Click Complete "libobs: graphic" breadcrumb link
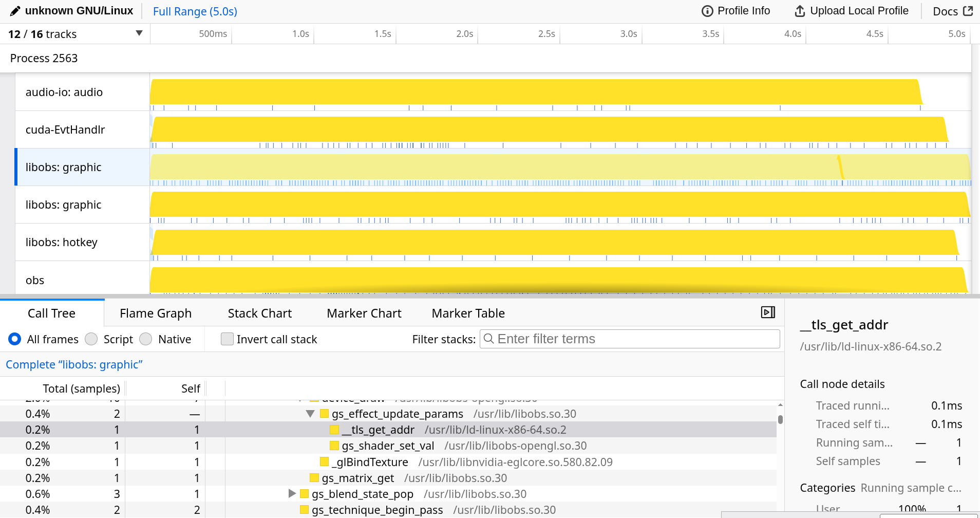 coord(74,364)
